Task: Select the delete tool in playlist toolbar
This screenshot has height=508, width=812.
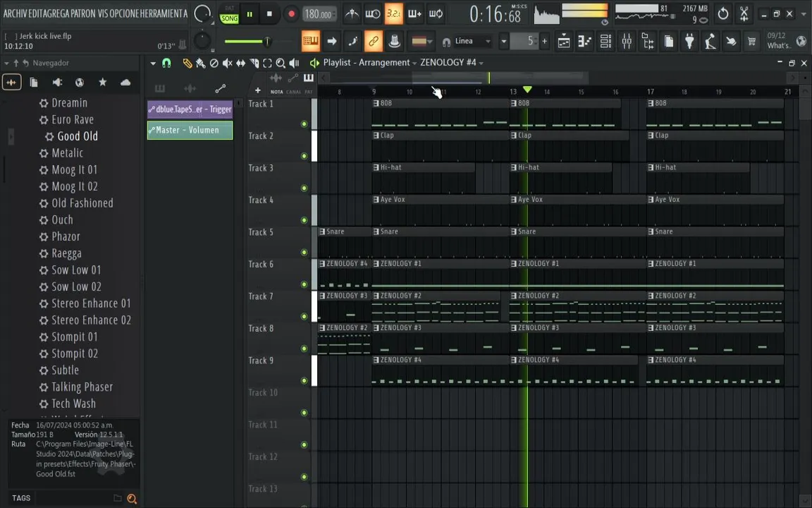Action: tap(214, 64)
